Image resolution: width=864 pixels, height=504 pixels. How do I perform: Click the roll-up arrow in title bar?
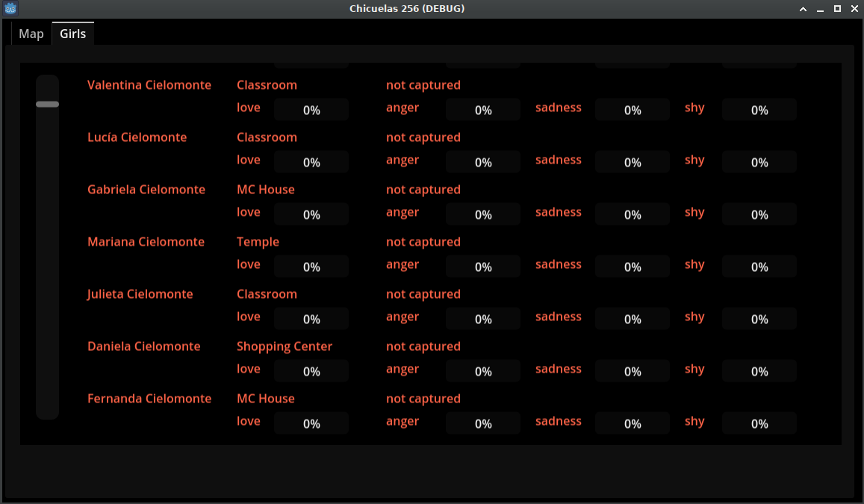tap(803, 9)
